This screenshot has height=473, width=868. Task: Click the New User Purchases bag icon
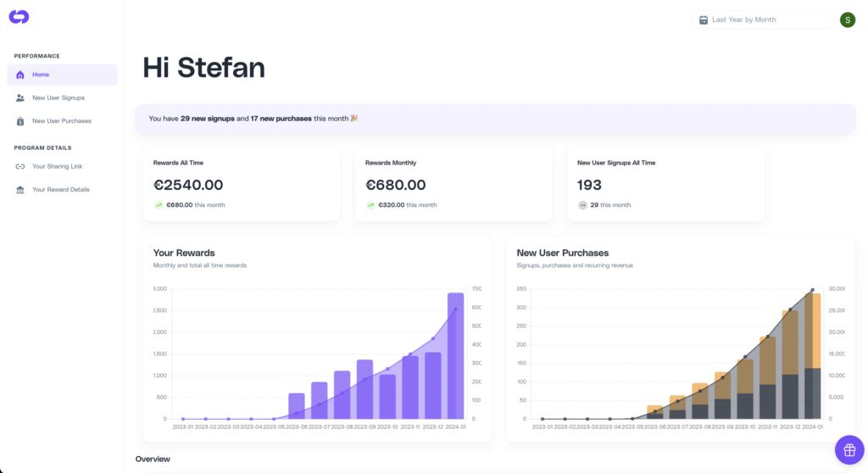pos(20,121)
